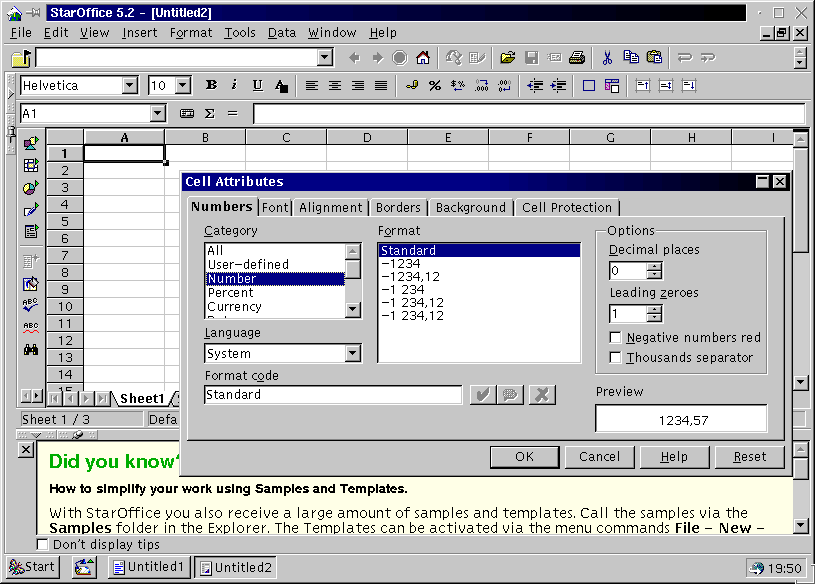The height and width of the screenshot is (584, 815).
Task: Click the Sheet1 sheet tab
Action: pos(142,399)
